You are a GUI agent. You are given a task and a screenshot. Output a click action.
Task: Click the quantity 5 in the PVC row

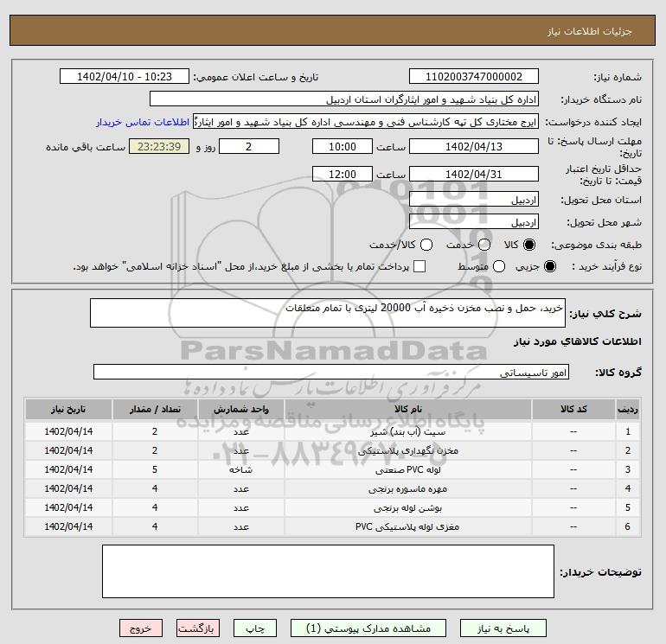click(155, 469)
